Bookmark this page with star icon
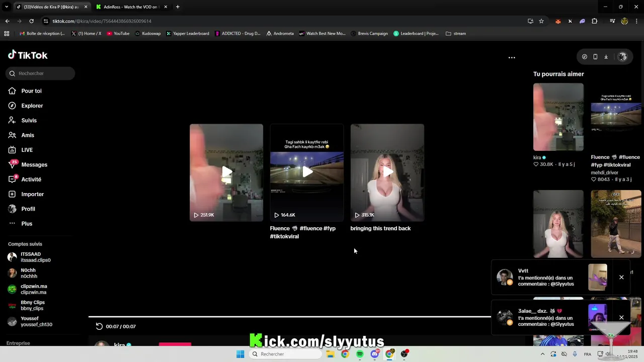This screenshot has height=362, width=644. (x=541, y=21)
